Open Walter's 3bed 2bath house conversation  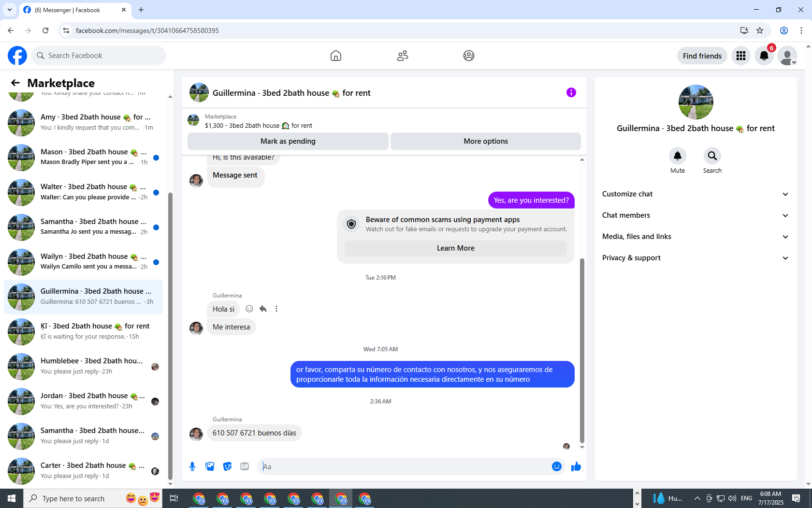83,192
